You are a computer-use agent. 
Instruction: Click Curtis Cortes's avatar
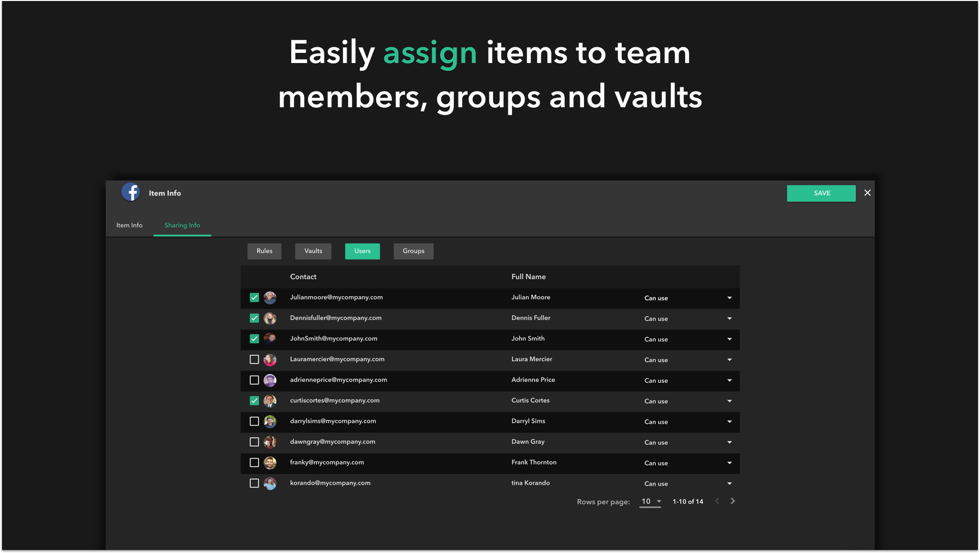pyautogui.click(x=270, y=401)
